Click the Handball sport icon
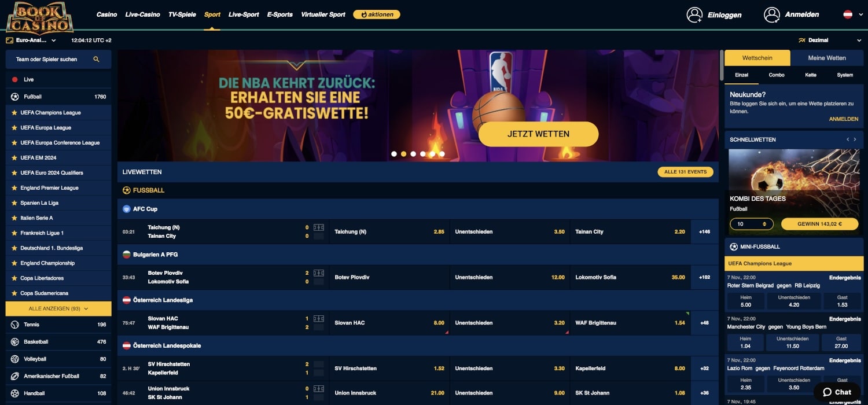This screenshot has width=868, height=405. point(15,393)
